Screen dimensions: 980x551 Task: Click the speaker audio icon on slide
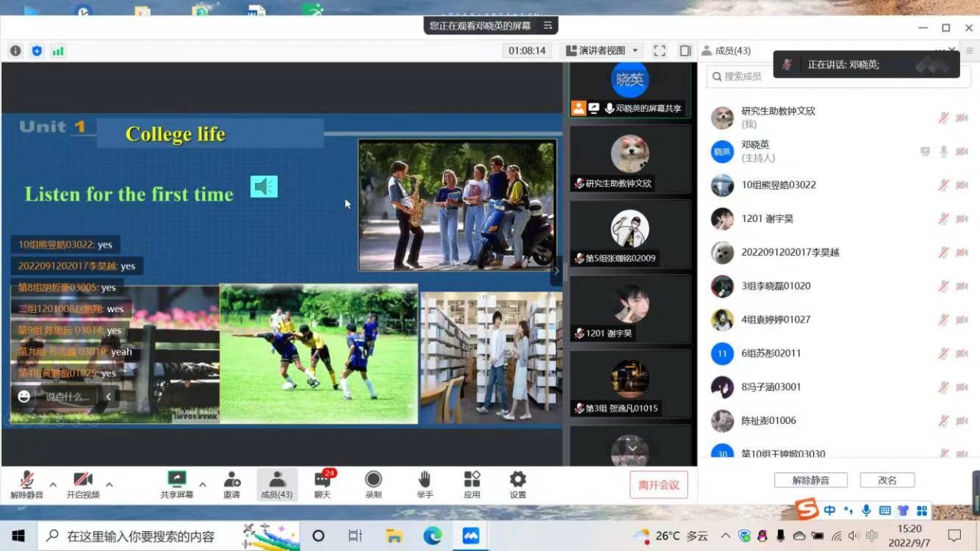tap(264, 187)
